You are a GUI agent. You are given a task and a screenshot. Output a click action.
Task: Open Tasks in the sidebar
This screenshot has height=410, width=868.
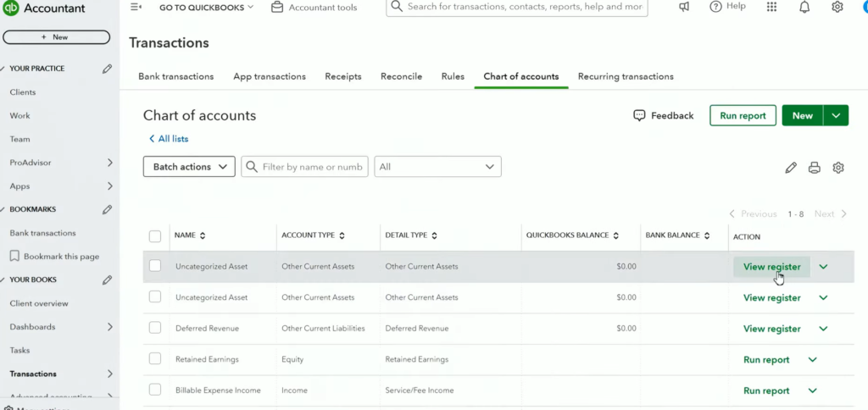(19, 350)
